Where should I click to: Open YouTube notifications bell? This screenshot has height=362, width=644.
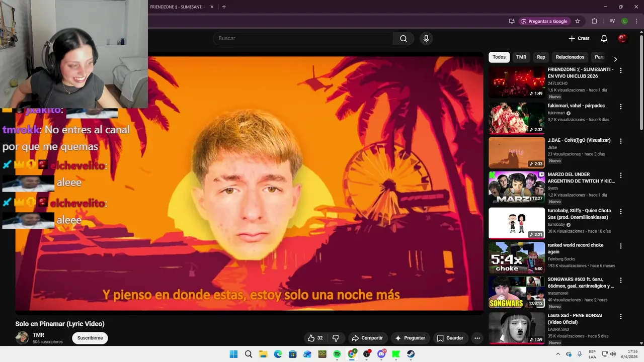[604, 39]
